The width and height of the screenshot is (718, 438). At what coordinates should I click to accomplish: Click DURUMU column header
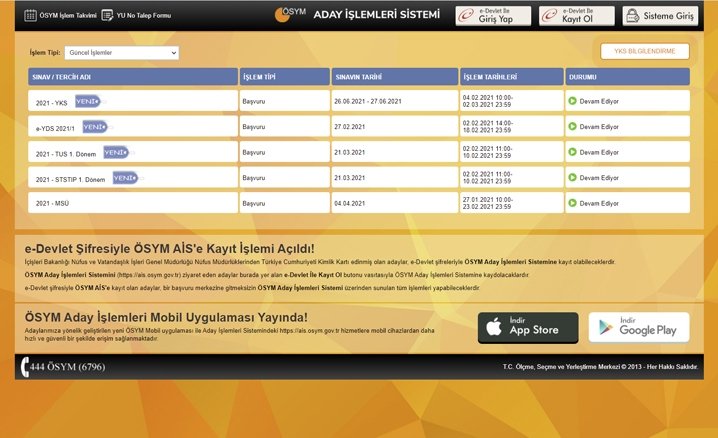627,77
